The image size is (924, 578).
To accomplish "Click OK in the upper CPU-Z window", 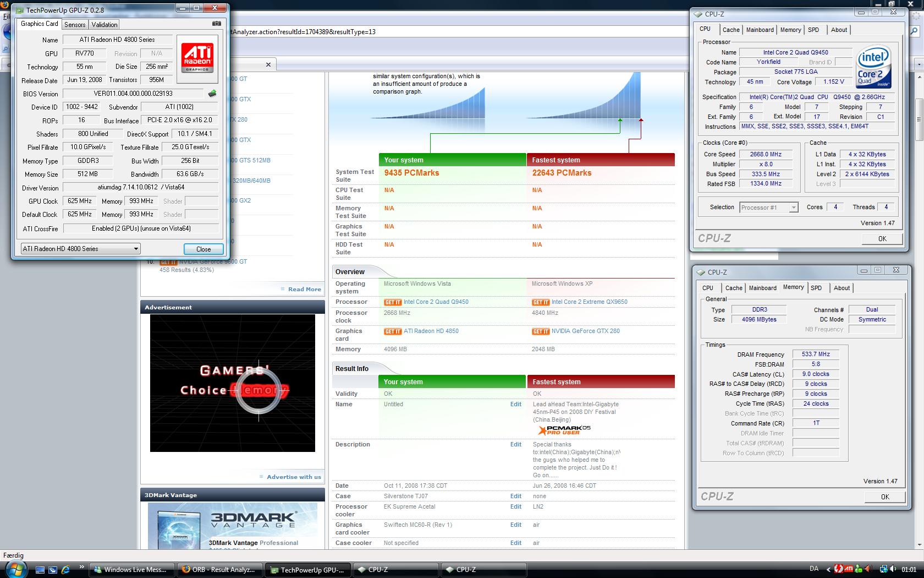I will point(882,238).
